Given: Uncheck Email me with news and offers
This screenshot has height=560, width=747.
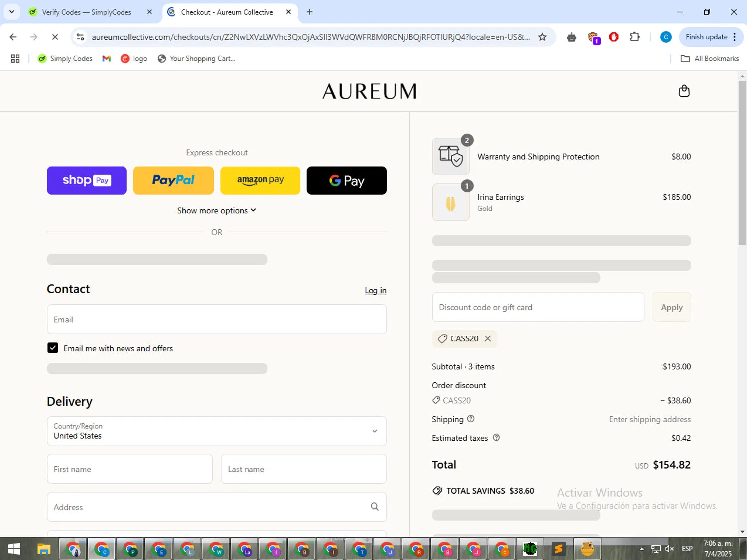Looking at the screenshot, I should (x=53, y=348).
